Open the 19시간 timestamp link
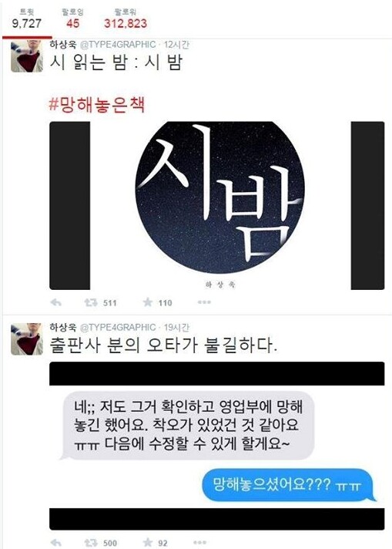The width and height of the screenshot is (392, 549). click(176, 328)
